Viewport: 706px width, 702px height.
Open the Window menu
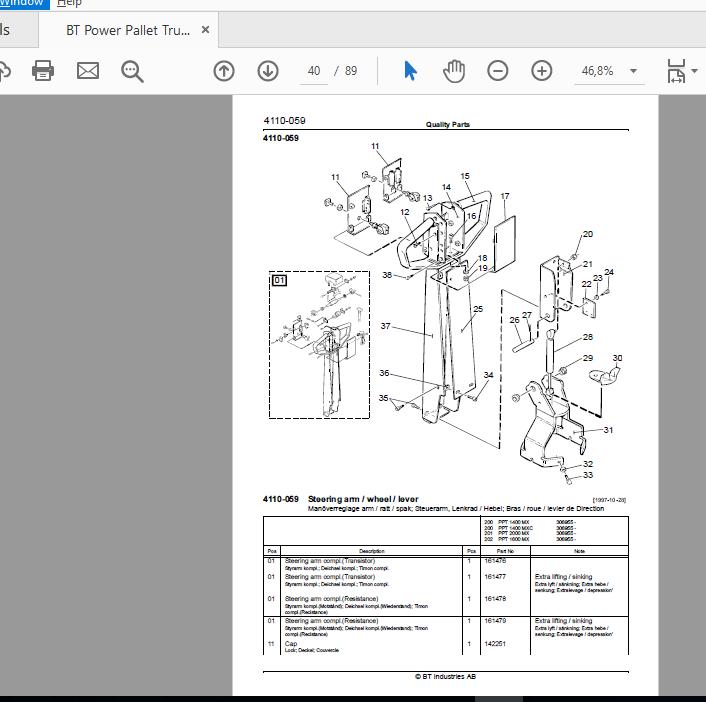tap(21, 3)
